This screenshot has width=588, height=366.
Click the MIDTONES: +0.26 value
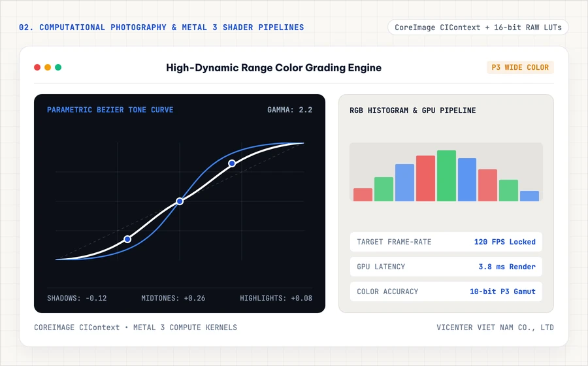tap(173, 298)
